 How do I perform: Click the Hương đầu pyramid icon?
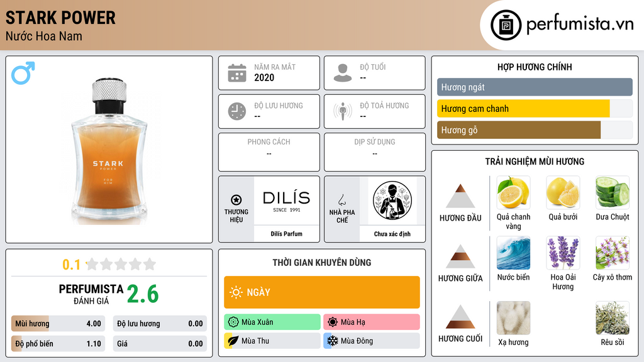pyautogui.click(x=460, y=196)
